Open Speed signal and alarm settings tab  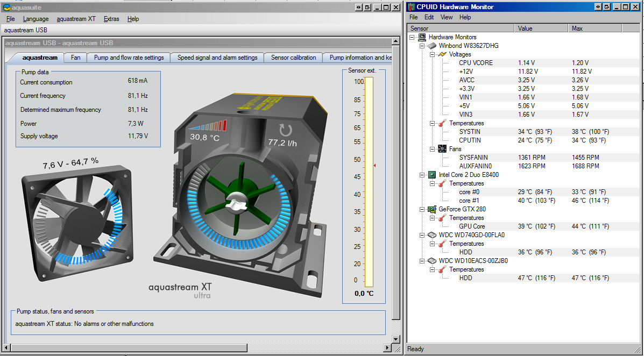(x=217, y=58)
